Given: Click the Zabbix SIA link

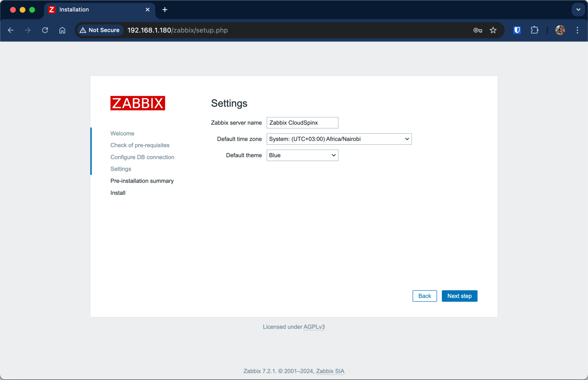Looking at the screenshot, I should coord(330,371).
